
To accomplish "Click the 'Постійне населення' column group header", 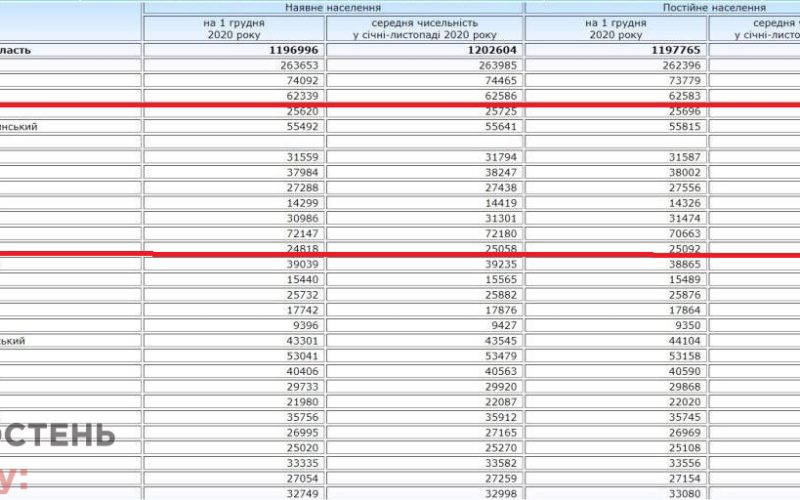I will pos(714,8).
